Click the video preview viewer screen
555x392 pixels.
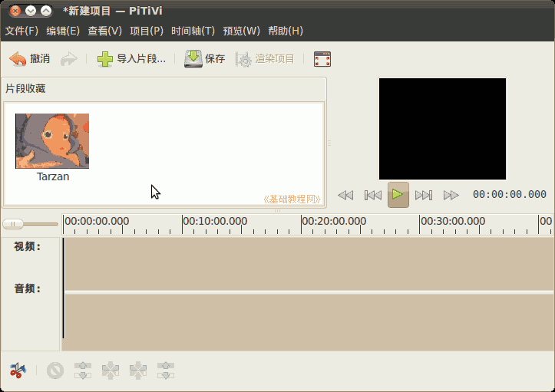click(442, 129)
